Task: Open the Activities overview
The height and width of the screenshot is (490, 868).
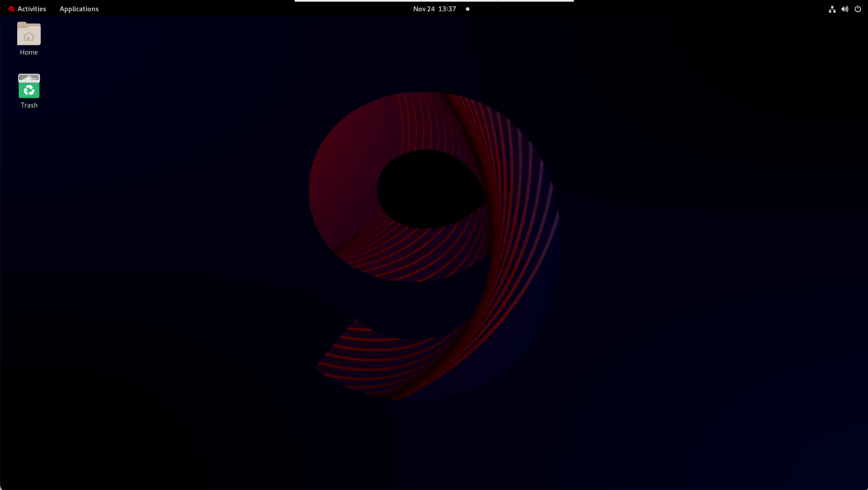Action: click(32, 9)
